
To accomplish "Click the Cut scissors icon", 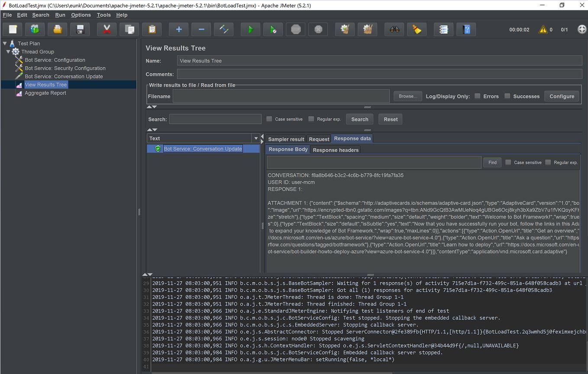I will (x=107, y=29).
